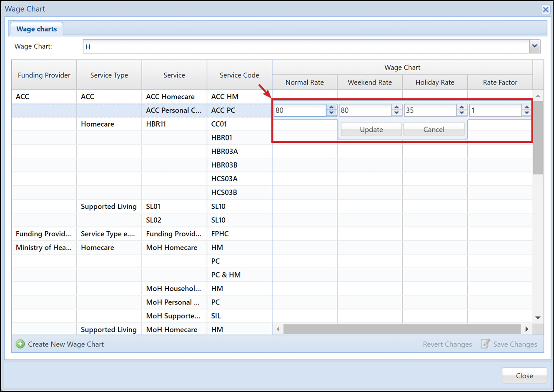Select the Normal Rate field showing 80
Image resolution: width=554 pixels, height=392 pixels.
coord(300,110)
